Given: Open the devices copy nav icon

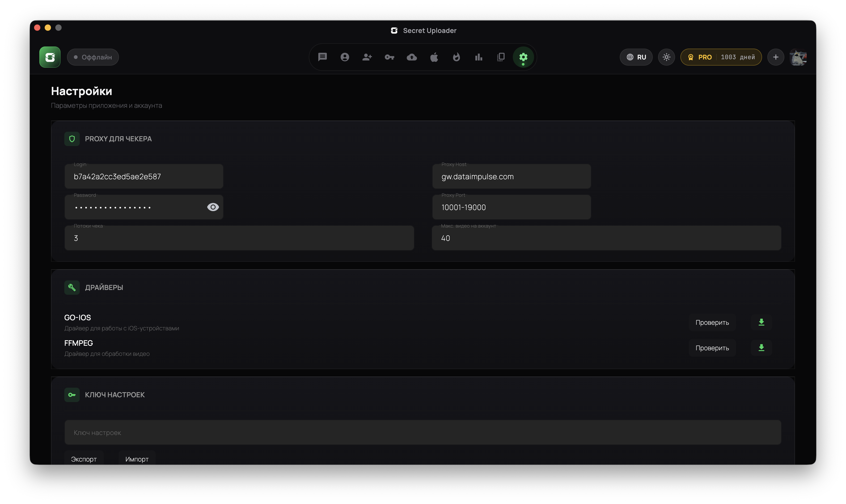Looking at the screenshot, I should click(501, 57).
